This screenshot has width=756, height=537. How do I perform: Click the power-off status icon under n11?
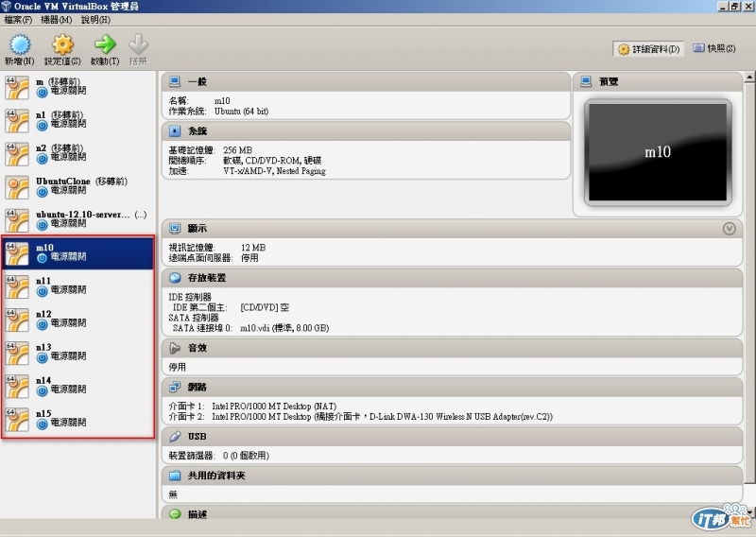42,291
